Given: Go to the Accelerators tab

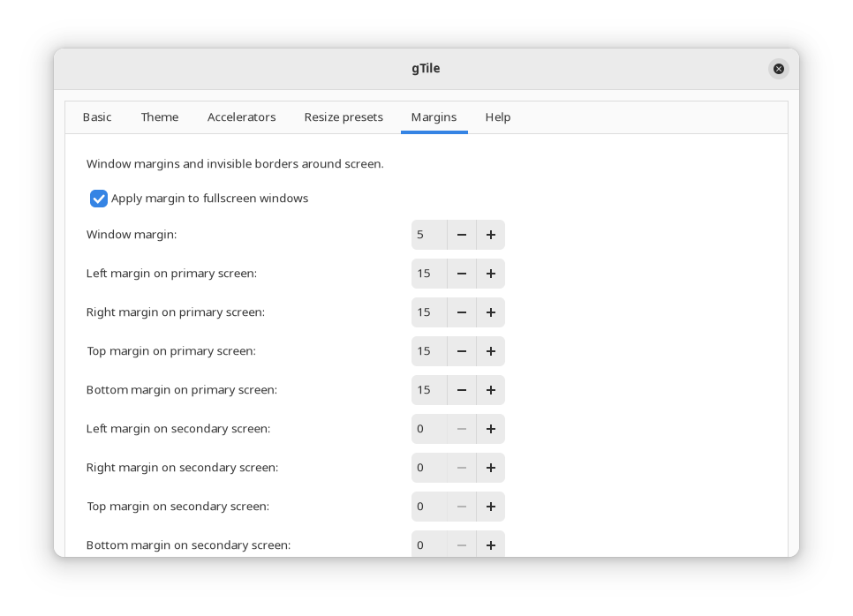Looking at the screenshot, I should (x=241, y=117).
